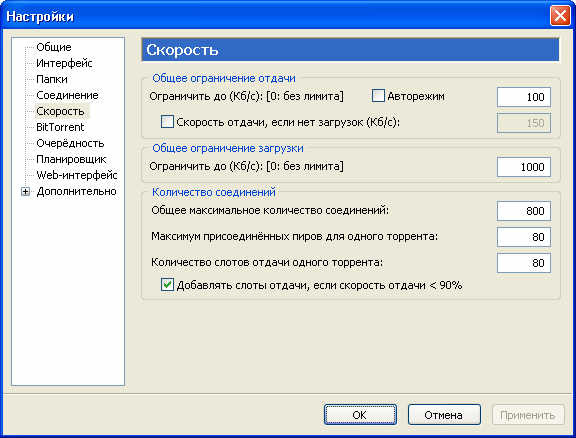Click disabled upload speed field 150
The height and width of the screenshot is (438, 576).
[x=524, y=123]
